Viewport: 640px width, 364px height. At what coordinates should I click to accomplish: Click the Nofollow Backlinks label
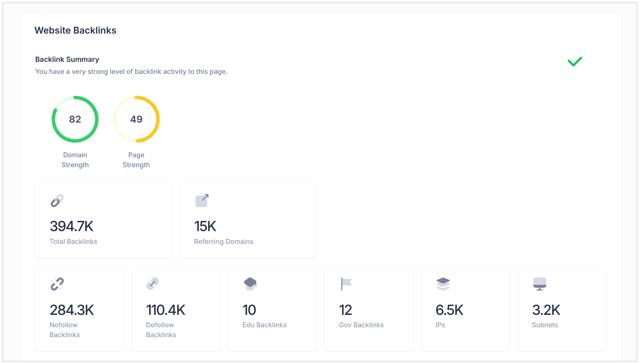tap(65, 330)
